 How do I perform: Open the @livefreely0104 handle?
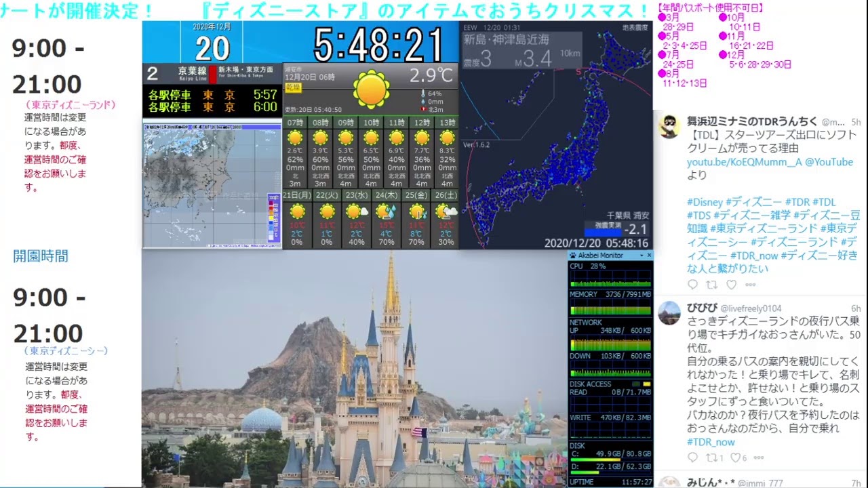click(751, 308)
